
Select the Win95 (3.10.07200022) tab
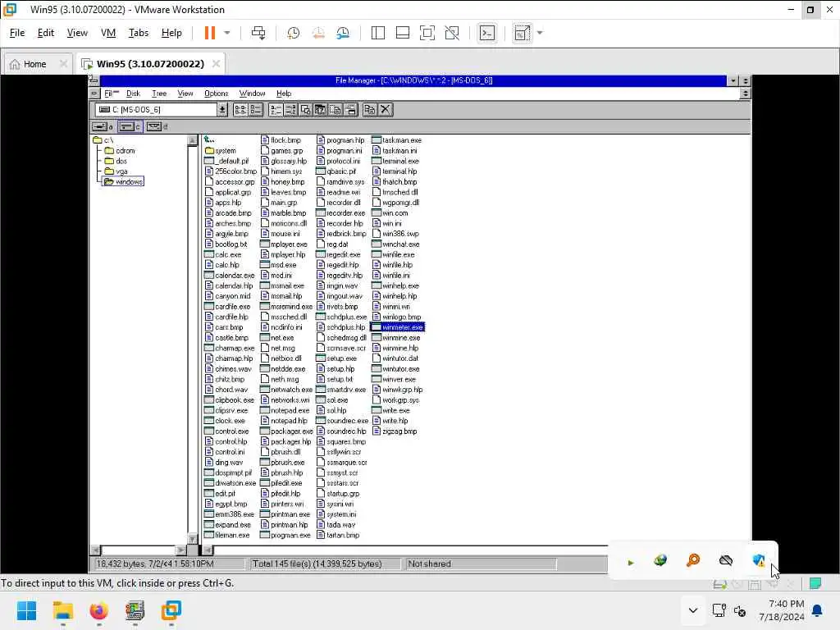150,64
